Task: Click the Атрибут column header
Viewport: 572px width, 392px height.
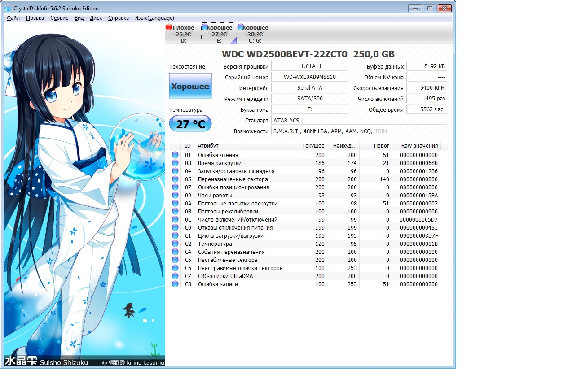Action: 245,145
